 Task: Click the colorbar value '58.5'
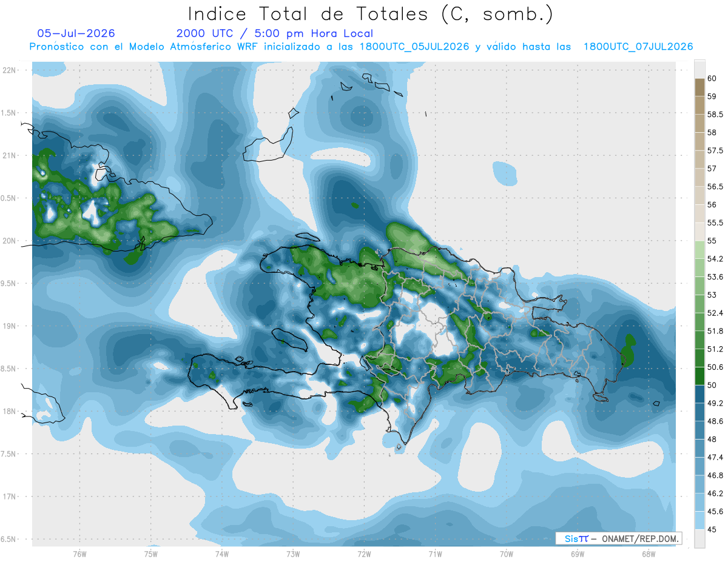click(x=715, y=114)
